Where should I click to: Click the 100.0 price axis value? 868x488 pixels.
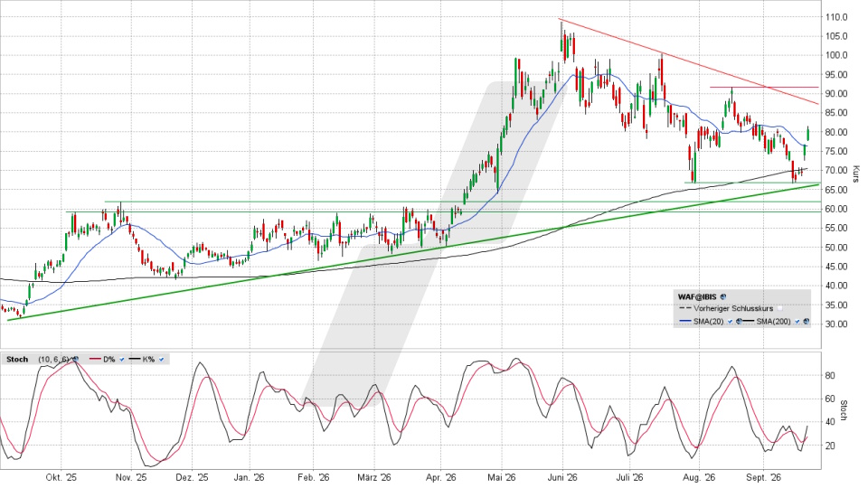[837, 55]
